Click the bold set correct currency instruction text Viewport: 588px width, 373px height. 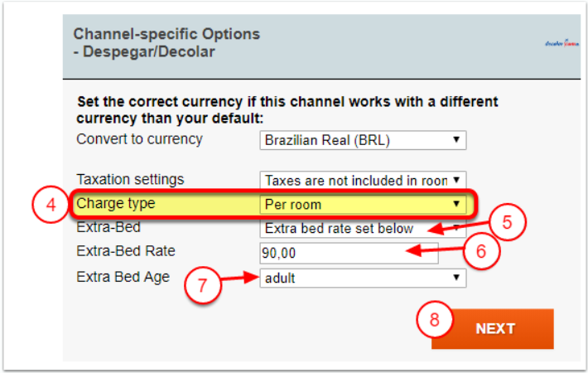(287, 110)
